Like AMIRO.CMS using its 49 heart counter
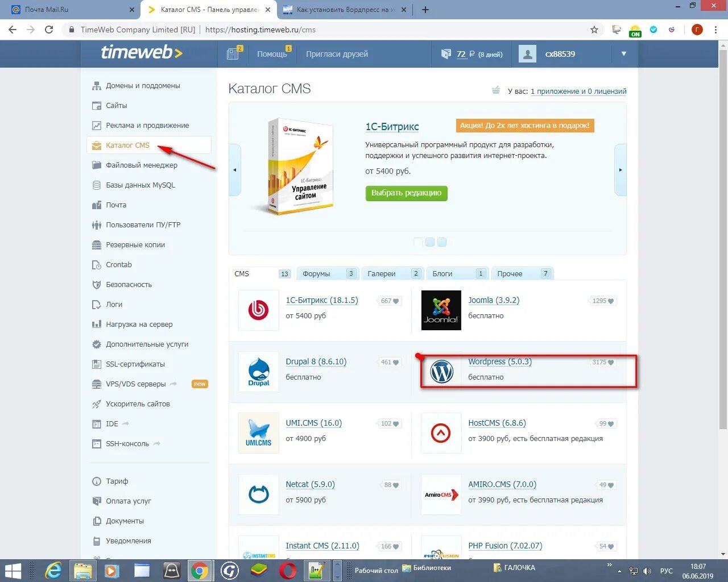The width and height of the screenshot is (728, 582). (x=606, y=485)
